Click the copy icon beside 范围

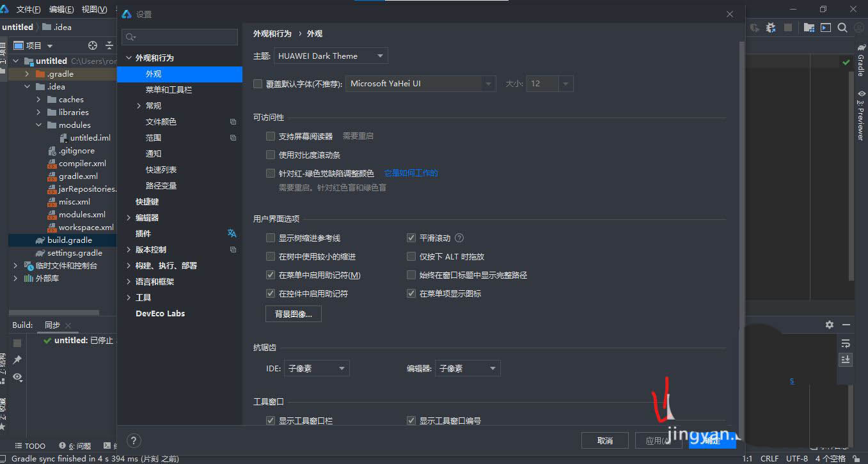233,137
